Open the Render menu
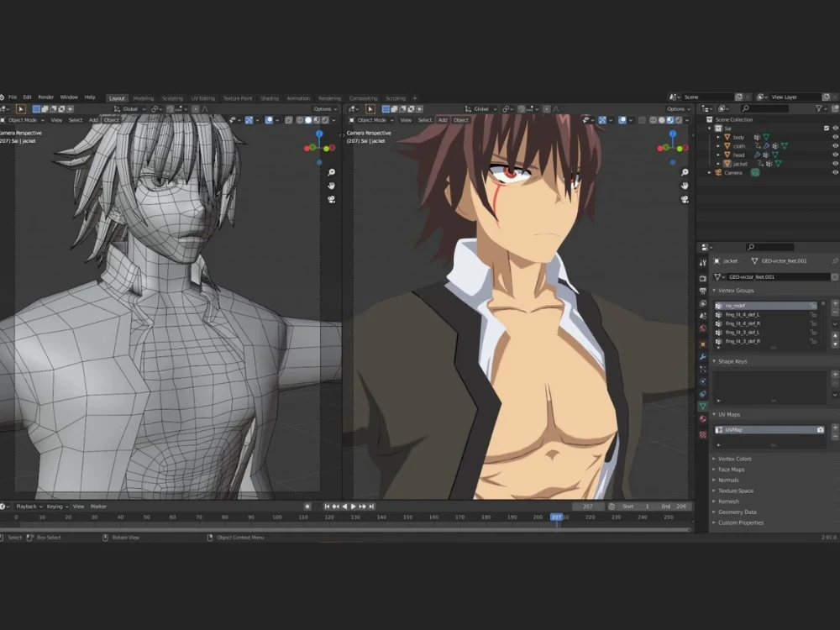 click(46, 97)
